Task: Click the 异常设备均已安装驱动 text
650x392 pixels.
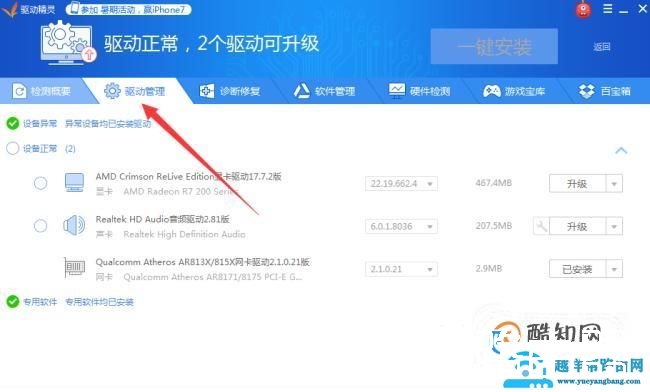Action: 108,123
